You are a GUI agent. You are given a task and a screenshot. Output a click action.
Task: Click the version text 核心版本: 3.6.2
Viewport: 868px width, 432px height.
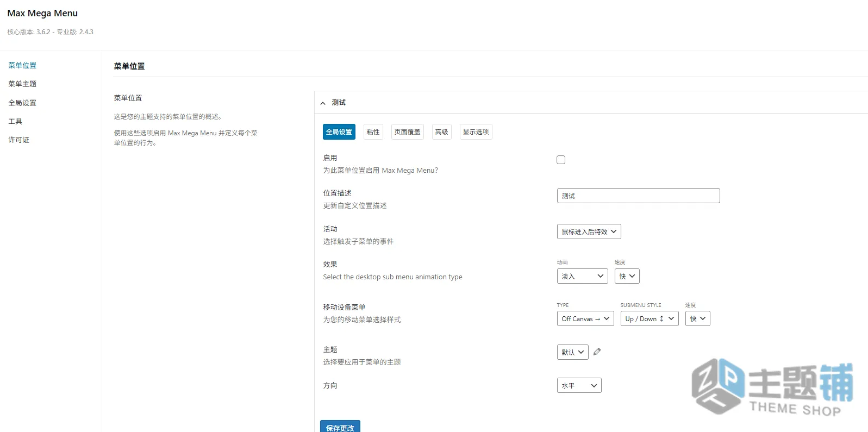coord(29,32)
